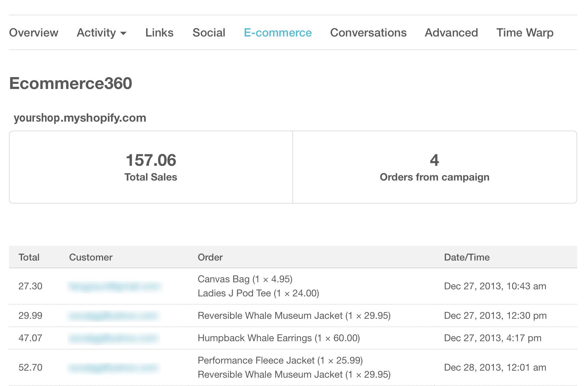Image resolution: width=588 pixels, height=386 pixels.
Task: Select customer email on the 47.07 order
Action: tap(113, 338)
